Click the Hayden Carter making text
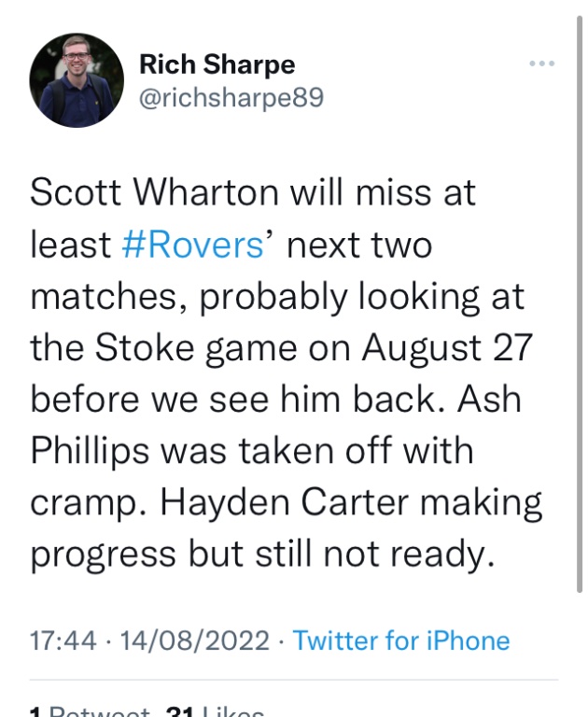This screenshot has height=717, width=588. click(351, 502)
